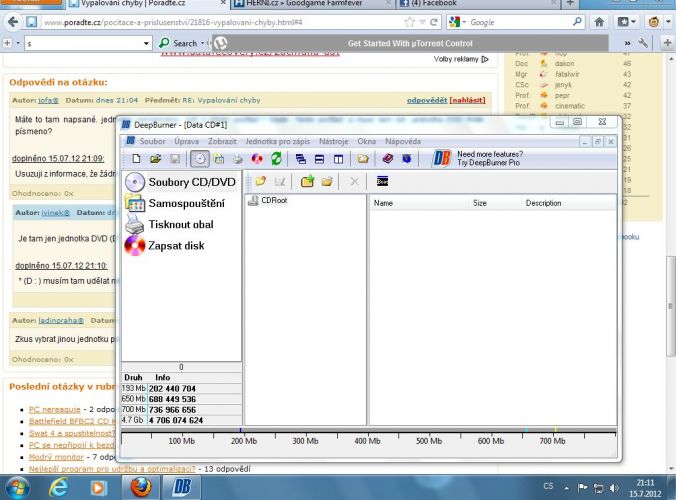The width and height of the screenshot is (676, 500).
Task: Reload the page in Firefox
Action: pyautogui.click(x=434, y=22)
